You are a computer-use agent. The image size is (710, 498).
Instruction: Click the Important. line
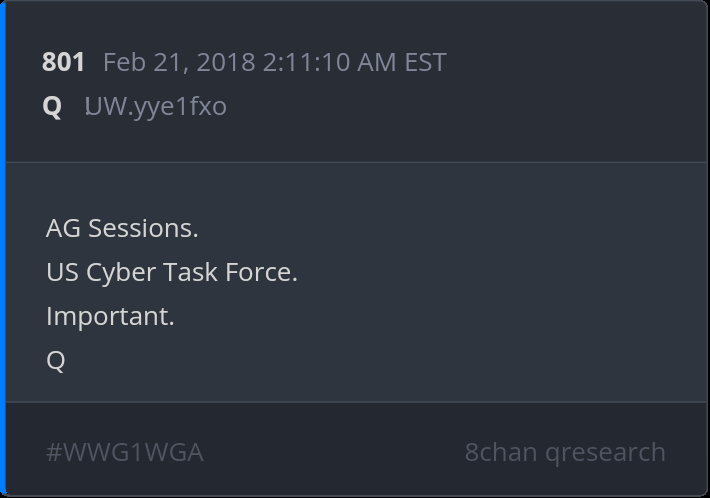click(x=110, y=316)
